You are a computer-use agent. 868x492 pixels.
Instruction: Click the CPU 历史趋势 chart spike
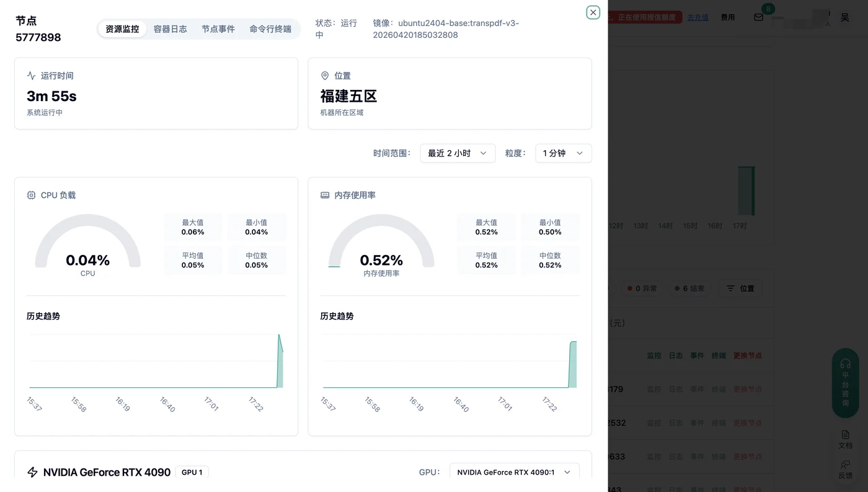(x=280, y=362)
